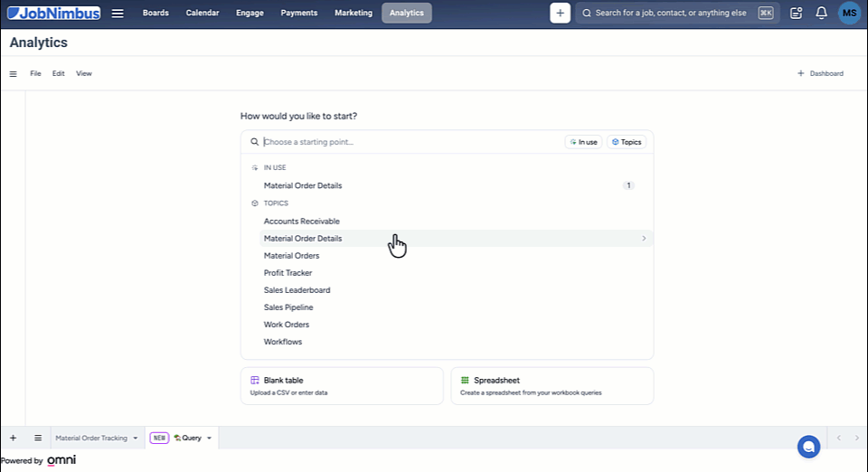Open the Marketing menu
The image size is (868, 472).
pyautogui.click(x=354, y=13)
